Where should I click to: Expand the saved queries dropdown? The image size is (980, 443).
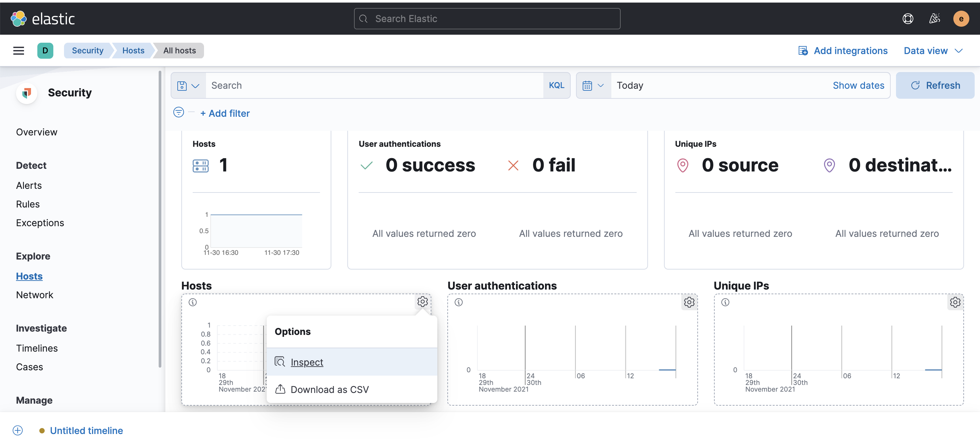click(188, 86)
